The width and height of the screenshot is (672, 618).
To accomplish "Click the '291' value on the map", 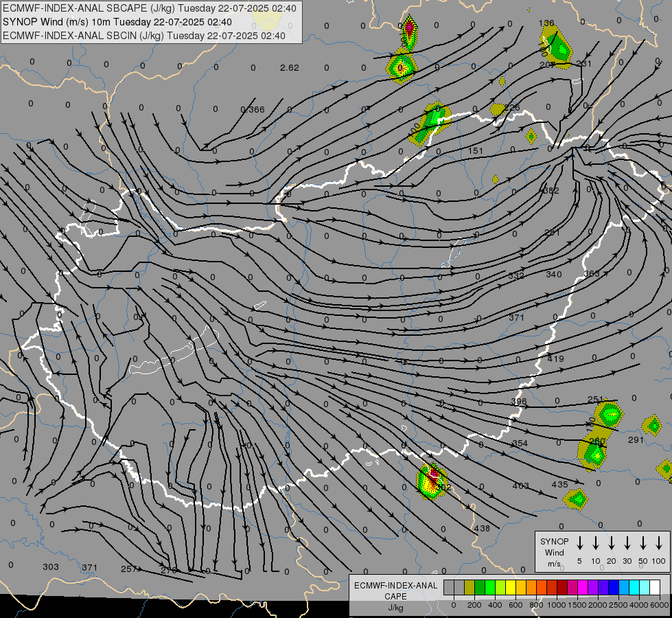I will coord(636,439).
